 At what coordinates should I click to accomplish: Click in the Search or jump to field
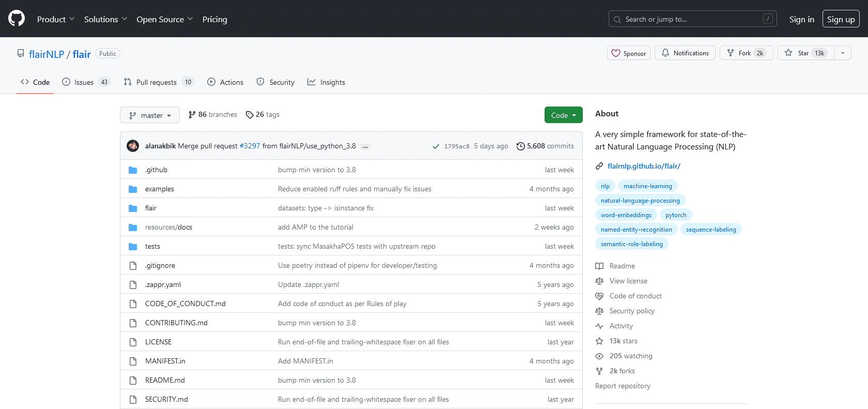tap(693, 19)
